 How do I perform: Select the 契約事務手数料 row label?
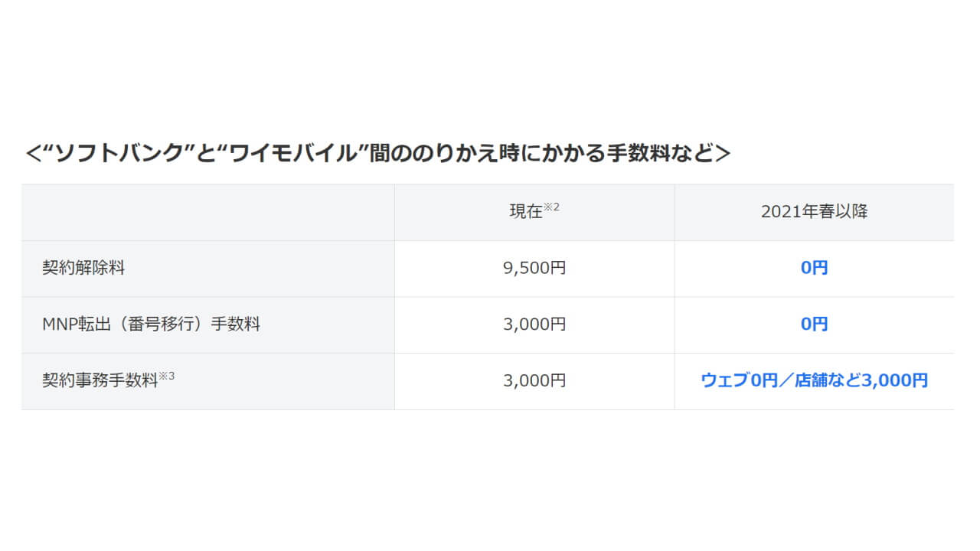(100, 380)
